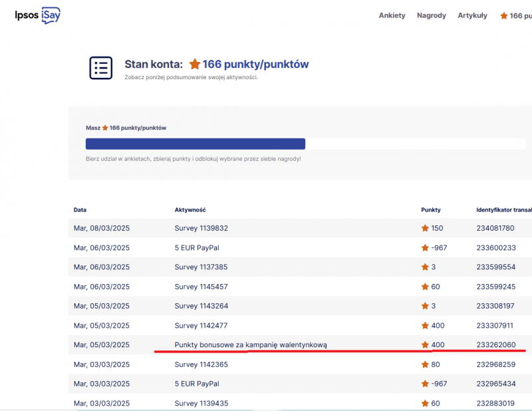Open the Ankiety menu item
Viewport: 532px width, 411px height.
point(392,15)
